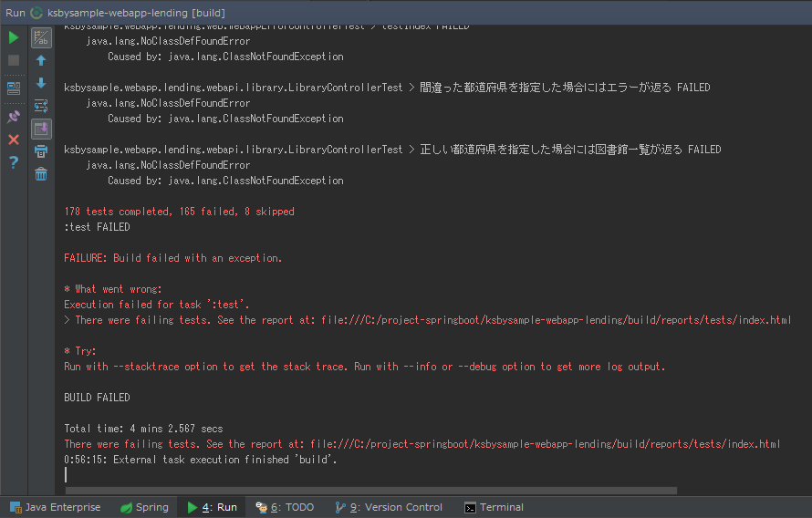This screenshot has height=518, width=812.
Task: Click LibraryControllerTest line with 正しい都道府県
Action: (x=392, y=149)
